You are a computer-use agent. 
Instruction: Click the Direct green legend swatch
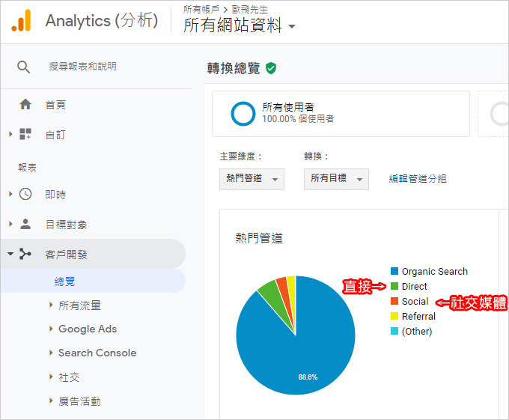click(x=394, y=286)
